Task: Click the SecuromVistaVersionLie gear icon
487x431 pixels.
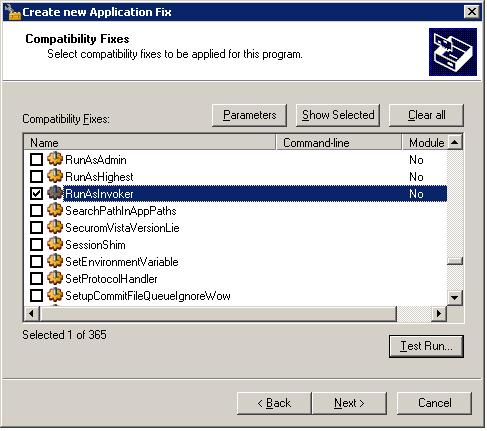Action: [55, 227]
